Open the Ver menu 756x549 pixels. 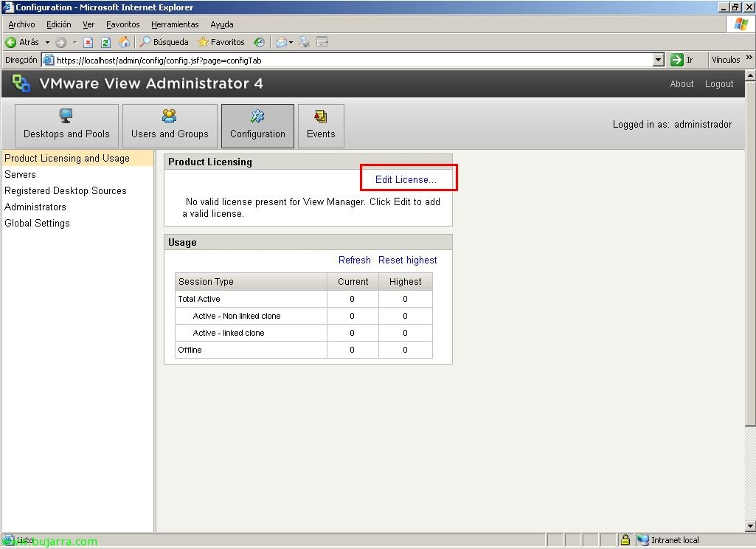[x=89, y=24]
